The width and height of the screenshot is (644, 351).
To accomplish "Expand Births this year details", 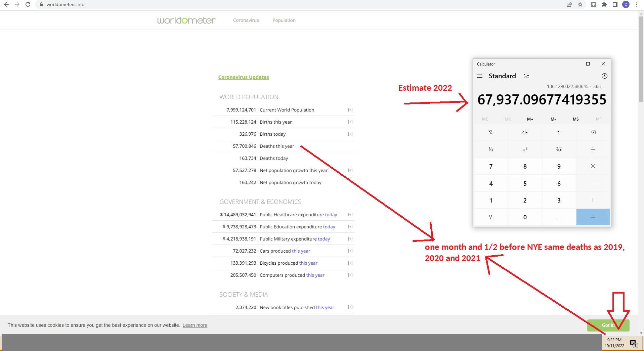I will (x=350, y=122).
